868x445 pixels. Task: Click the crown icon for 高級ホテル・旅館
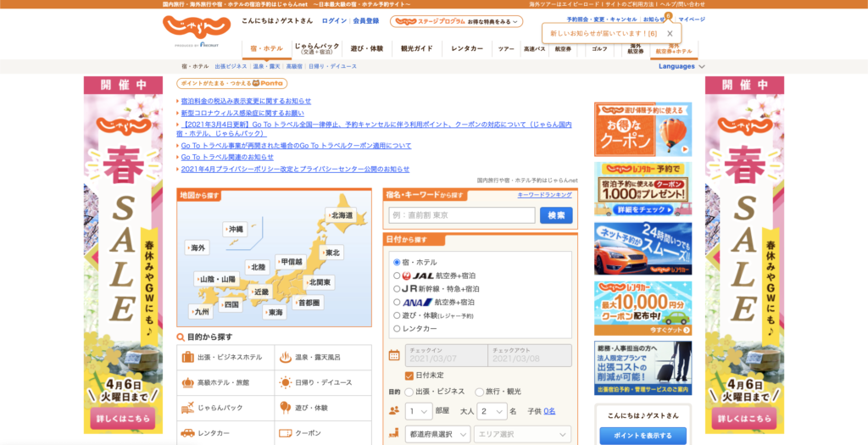tap(187, 382)
